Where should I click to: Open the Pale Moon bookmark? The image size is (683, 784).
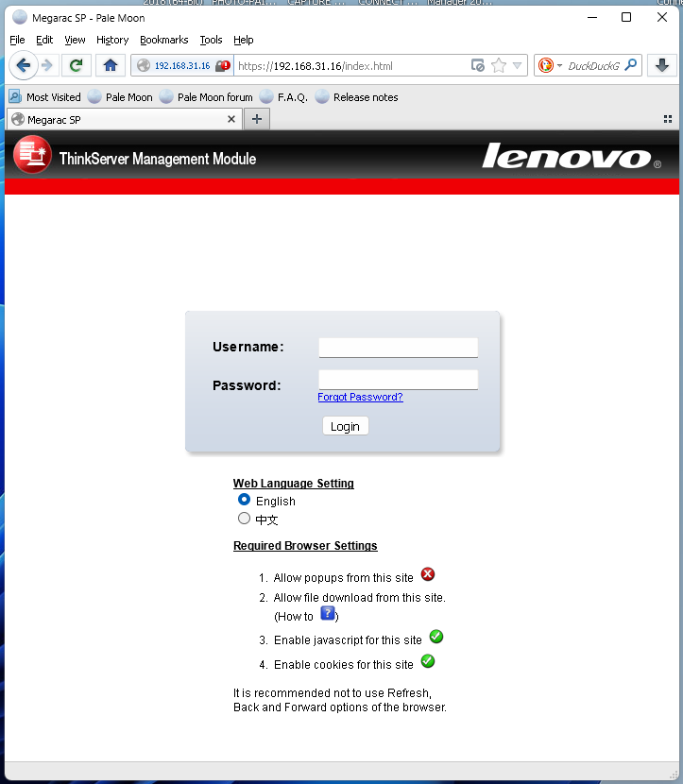coord(121,97)
